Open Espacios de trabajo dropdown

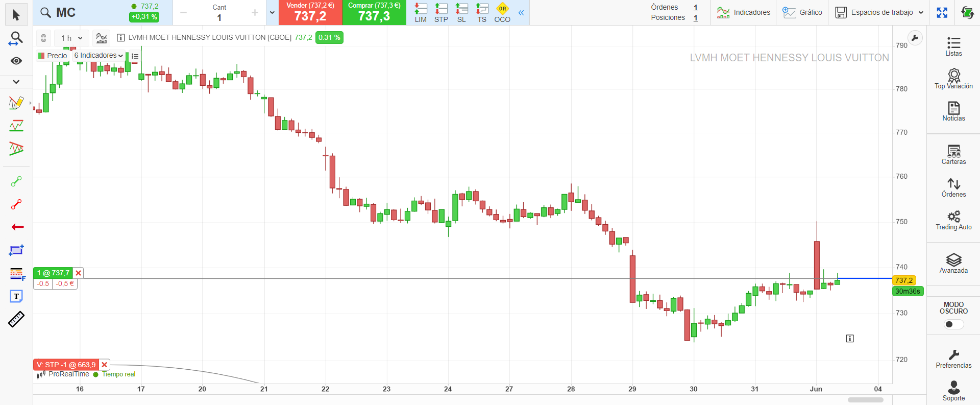[879, 13]
